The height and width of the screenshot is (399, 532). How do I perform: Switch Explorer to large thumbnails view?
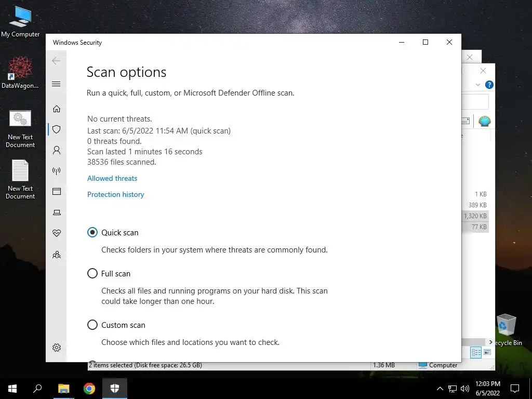(487, 352)
